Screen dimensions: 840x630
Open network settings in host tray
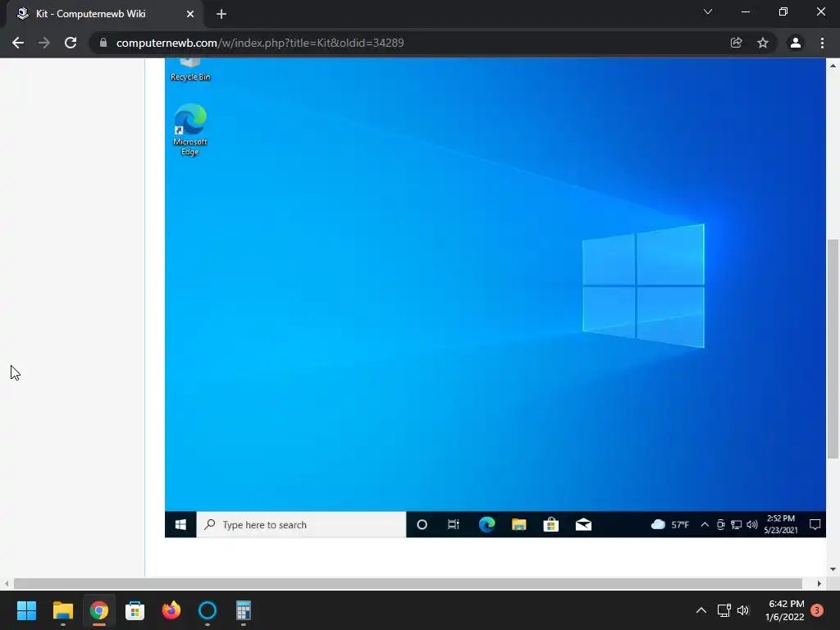pos(724,610)
